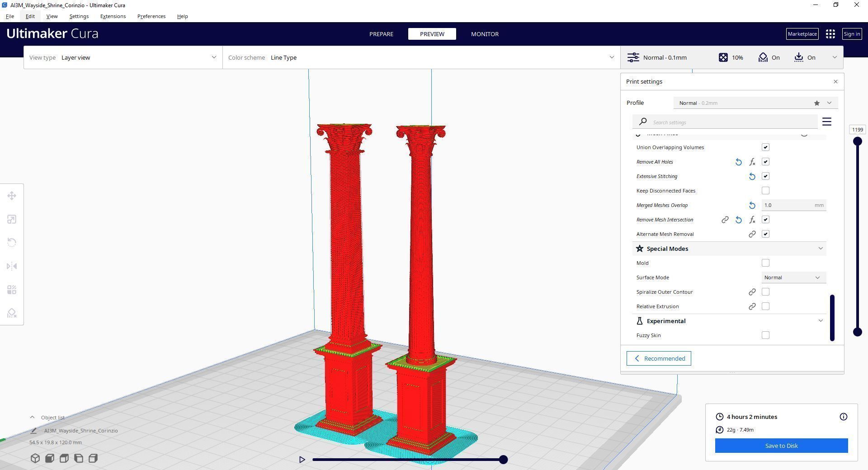Select the Support Blocker tool

click(x=12, y=313)
